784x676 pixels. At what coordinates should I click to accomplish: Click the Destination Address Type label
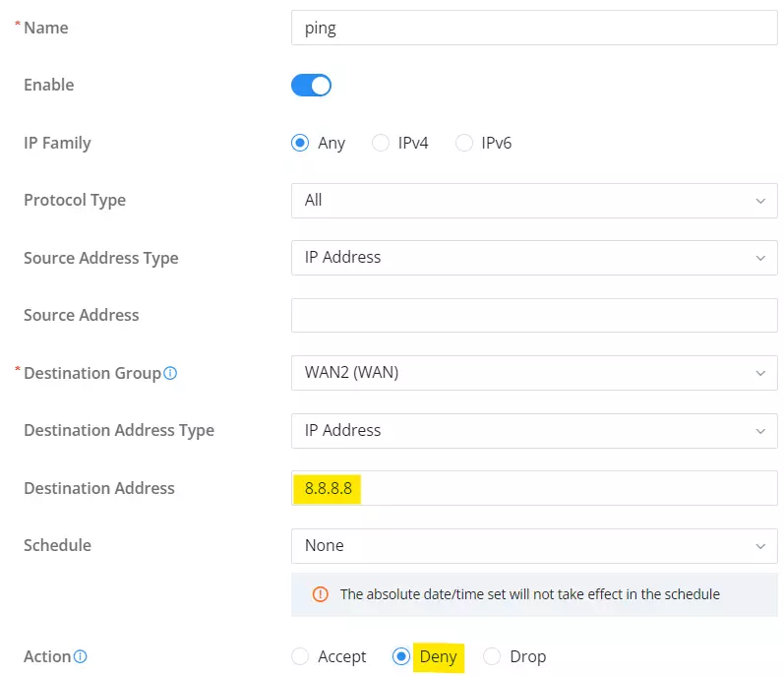click(119, 431)
